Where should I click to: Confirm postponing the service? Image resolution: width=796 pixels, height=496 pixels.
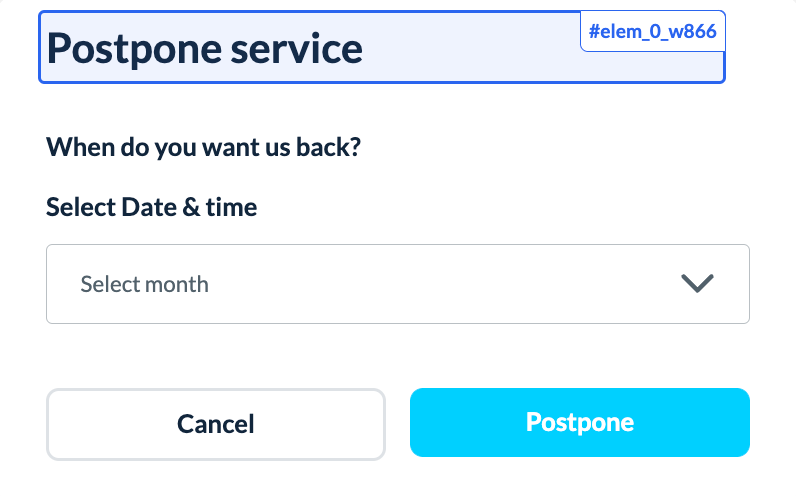(x=580, y=422)
